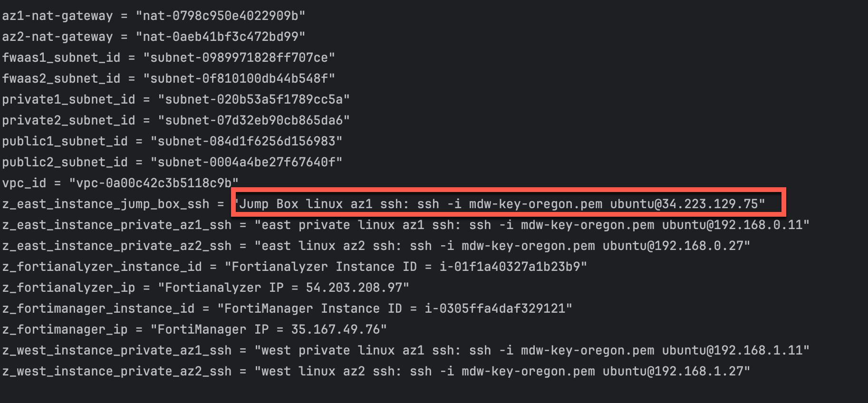Click the az1-nat-gateway output line

pos(154,16)
